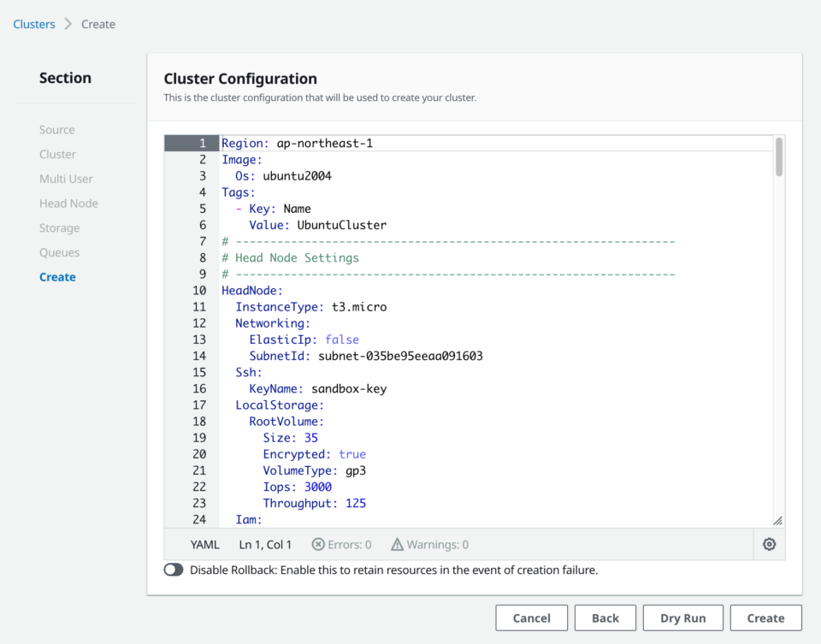Open the editor settings gear icon
821x644 pixels.
point(768,544)
